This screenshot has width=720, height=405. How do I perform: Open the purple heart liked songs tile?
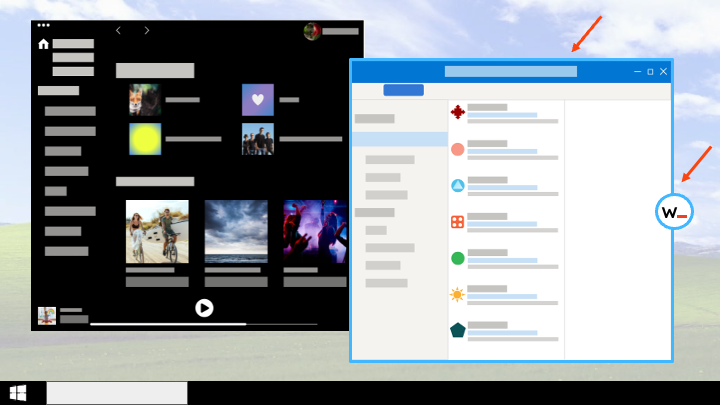pos(258,100)
